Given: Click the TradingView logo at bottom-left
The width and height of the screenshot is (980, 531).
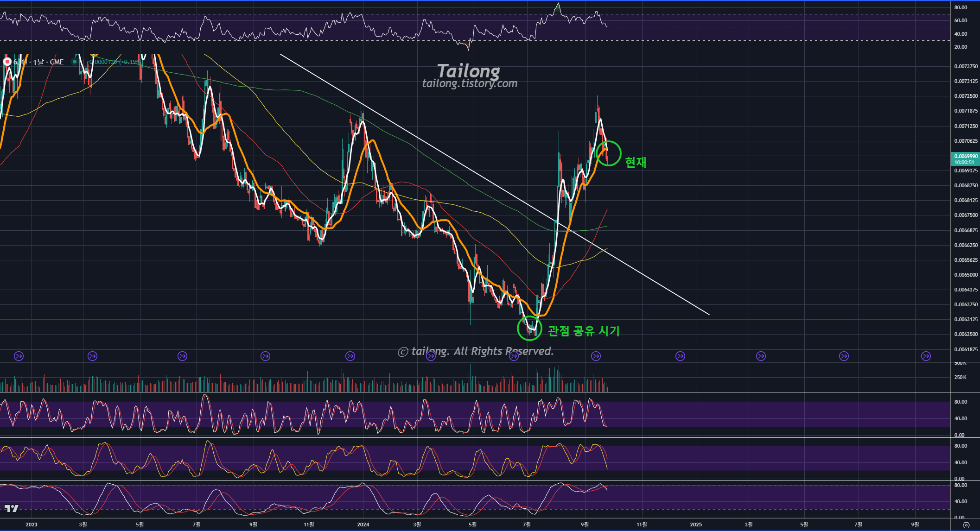Looking at the screenshot, I should [x=11, y=508].
